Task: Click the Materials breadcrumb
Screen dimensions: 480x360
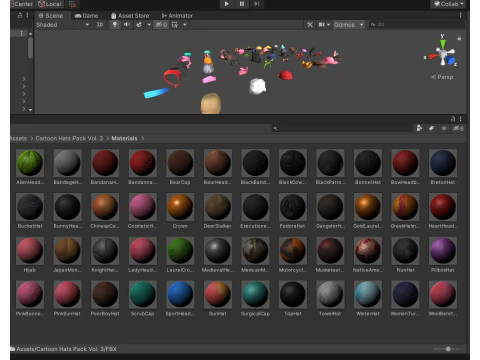Action: [124, 138]
